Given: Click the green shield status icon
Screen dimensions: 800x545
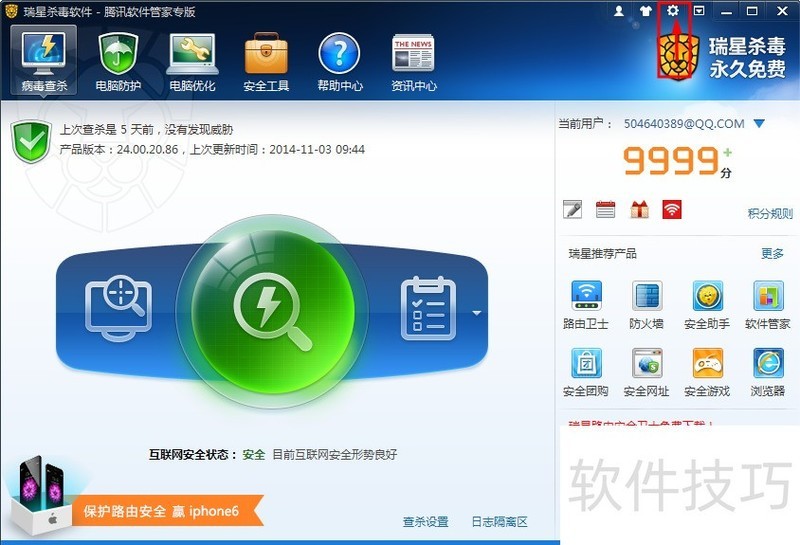Looking at the screenshot, I should (x=31, y=141).
